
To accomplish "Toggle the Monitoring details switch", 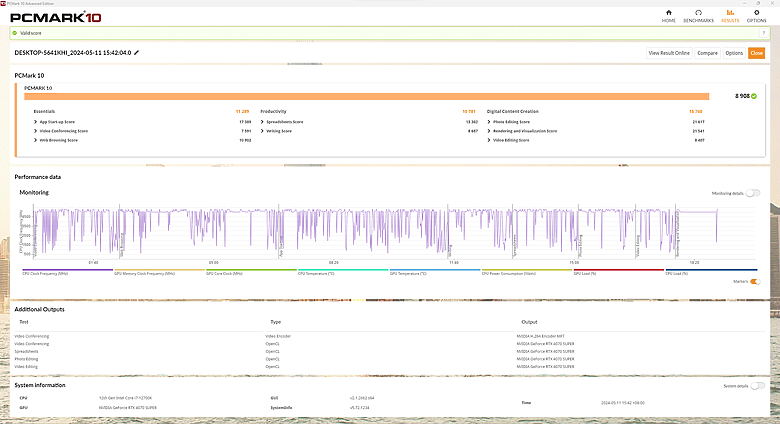I will click(x=753, y=193).
